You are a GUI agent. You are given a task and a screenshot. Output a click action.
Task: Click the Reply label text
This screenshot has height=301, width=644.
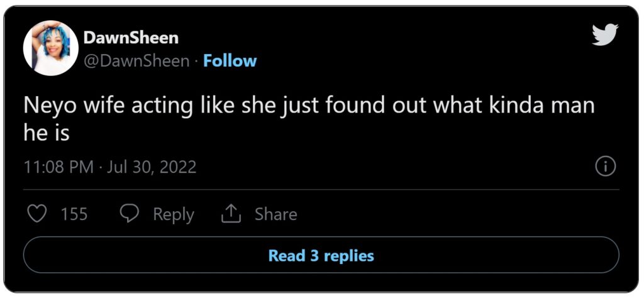[x=174, y=215]
